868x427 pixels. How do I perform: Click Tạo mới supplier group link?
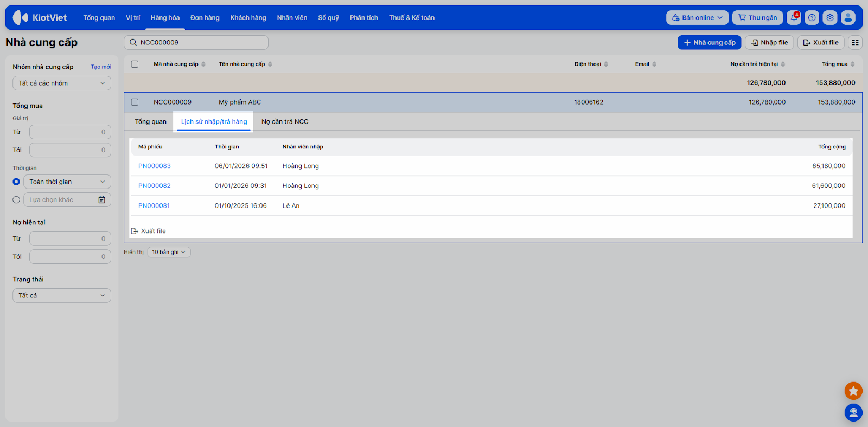[x=101, y=67]
